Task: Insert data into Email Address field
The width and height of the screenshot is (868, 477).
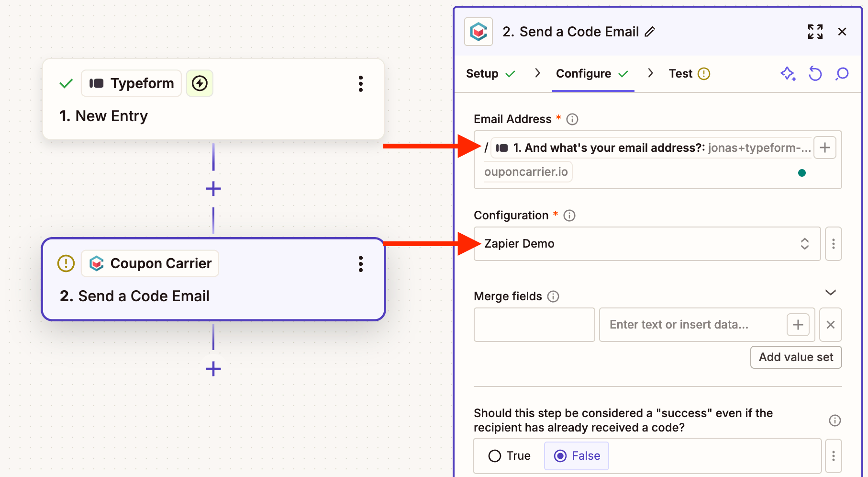Action: (825, 148)
